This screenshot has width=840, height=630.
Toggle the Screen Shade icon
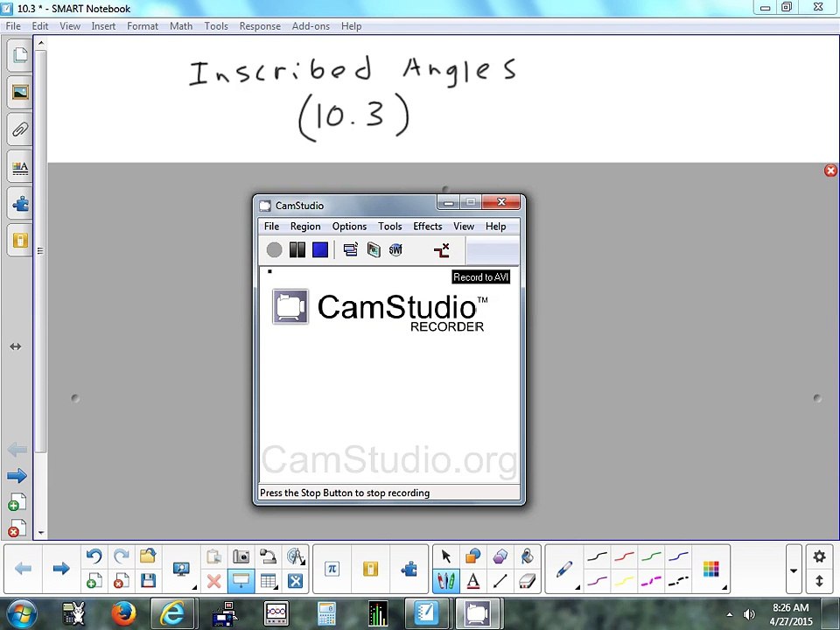pyautogui.click(x=241, y=581)
